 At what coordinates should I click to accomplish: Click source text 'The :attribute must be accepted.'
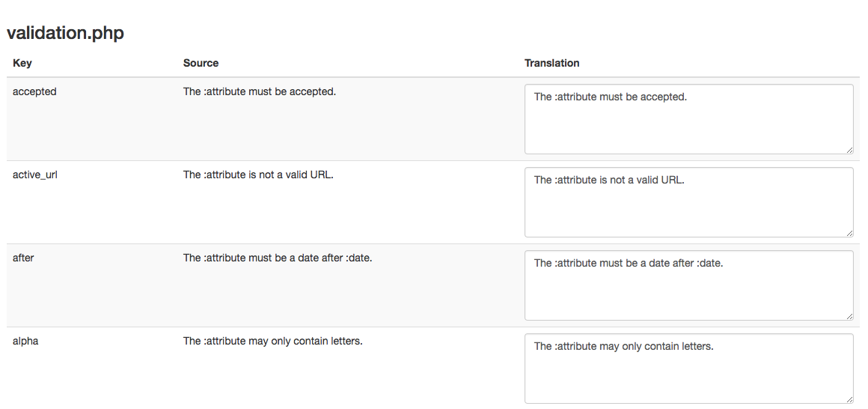(x=260, y=91)
